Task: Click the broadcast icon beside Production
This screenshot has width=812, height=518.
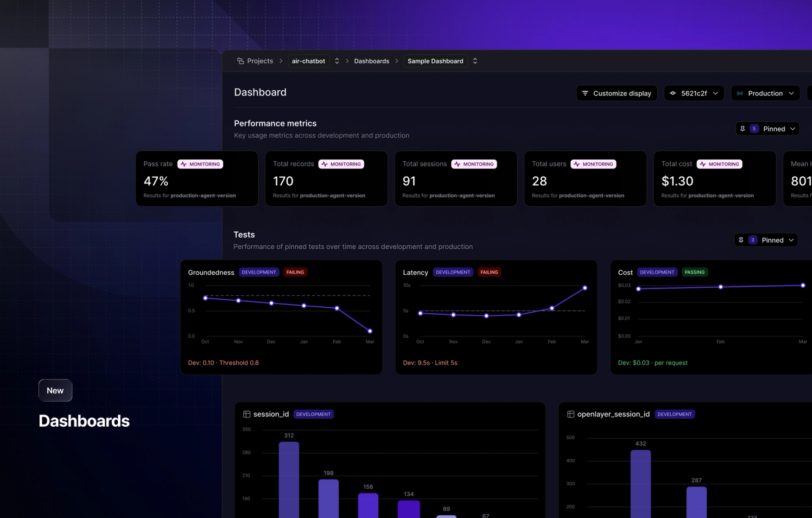Action: (x=740, y=93)
